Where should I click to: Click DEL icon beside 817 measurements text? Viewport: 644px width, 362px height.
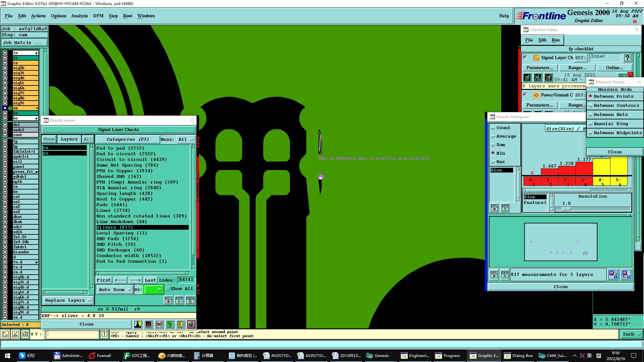[x=494, y=274]
